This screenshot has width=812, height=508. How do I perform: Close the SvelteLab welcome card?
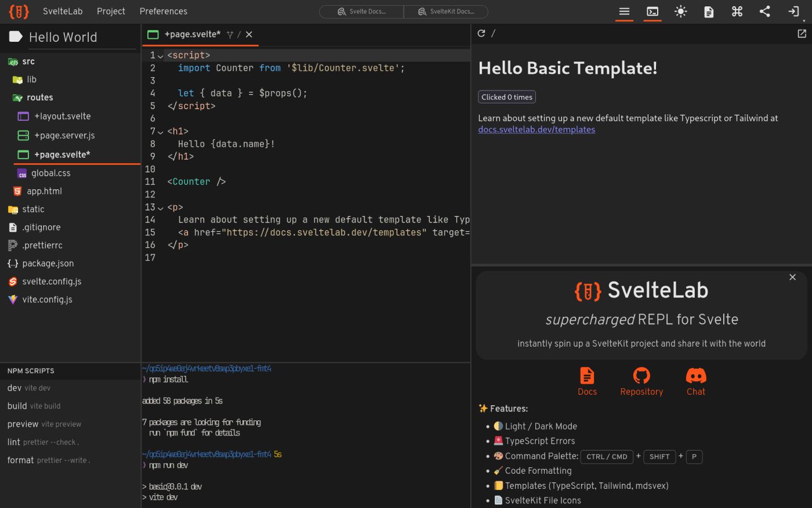point(792,277)
